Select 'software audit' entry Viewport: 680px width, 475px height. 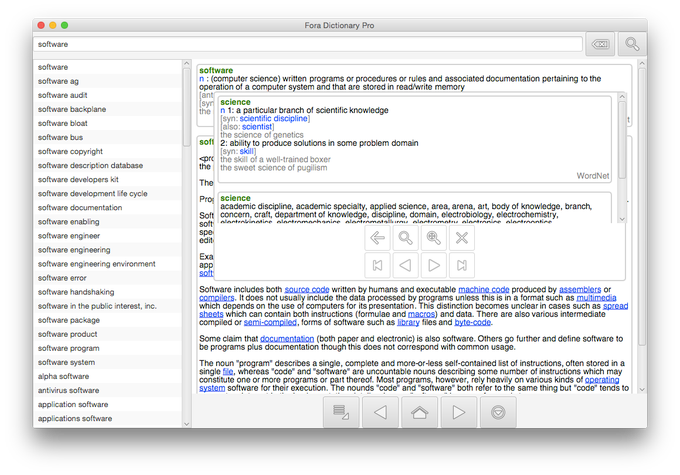108,95
